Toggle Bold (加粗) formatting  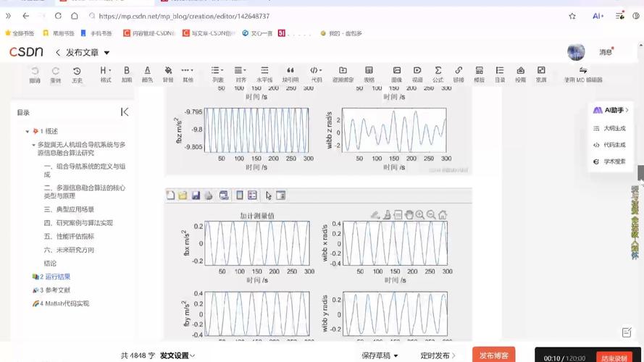point(127,75)
